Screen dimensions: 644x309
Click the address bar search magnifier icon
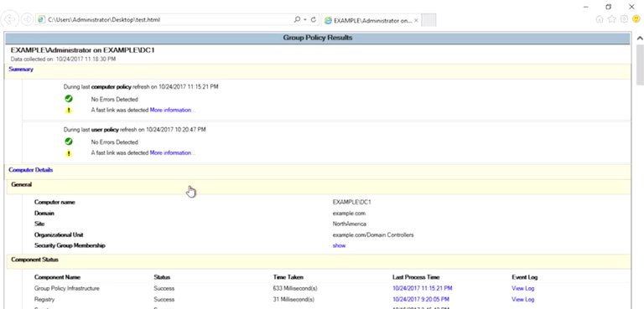pos(298,19)
